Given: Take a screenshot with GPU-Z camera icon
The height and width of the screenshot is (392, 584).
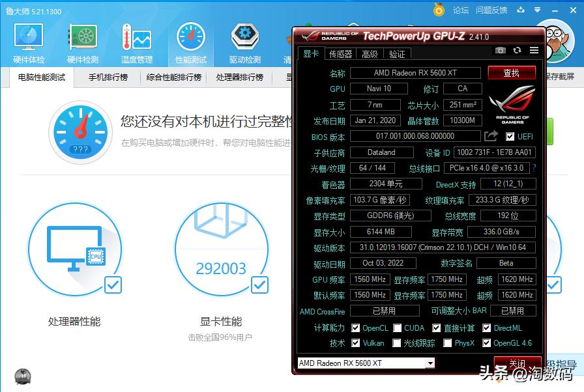Looking at the screenshot, I should pyautogui.click(x=501, y=49).
